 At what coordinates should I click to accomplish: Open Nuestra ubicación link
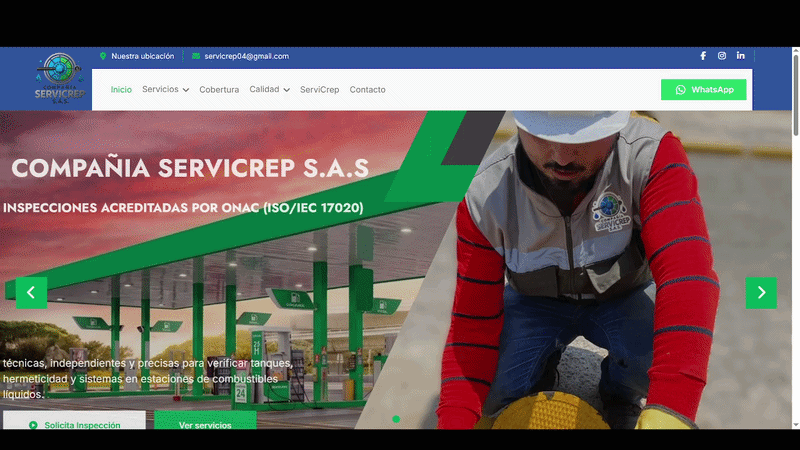(x=142, y=56)
